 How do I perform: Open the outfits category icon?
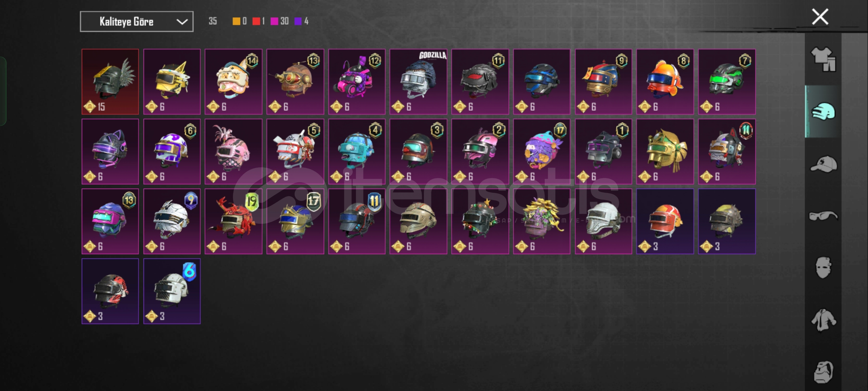click(x=823, y=59)
